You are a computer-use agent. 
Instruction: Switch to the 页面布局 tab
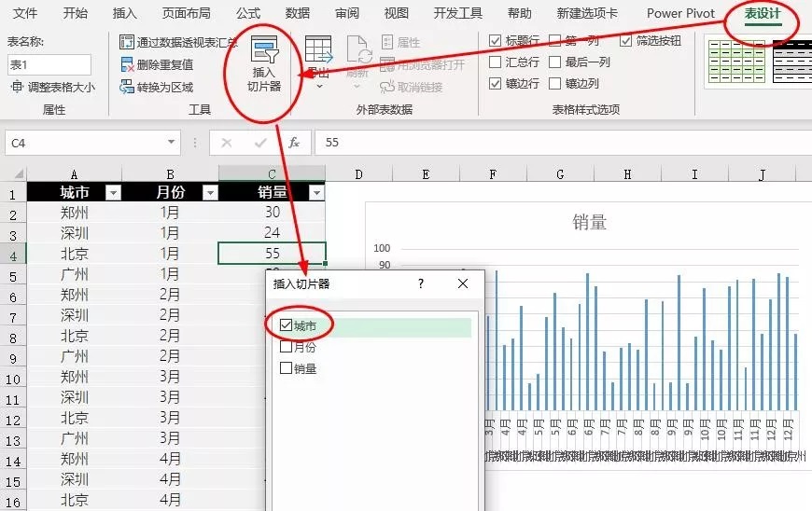coord(187,13)
